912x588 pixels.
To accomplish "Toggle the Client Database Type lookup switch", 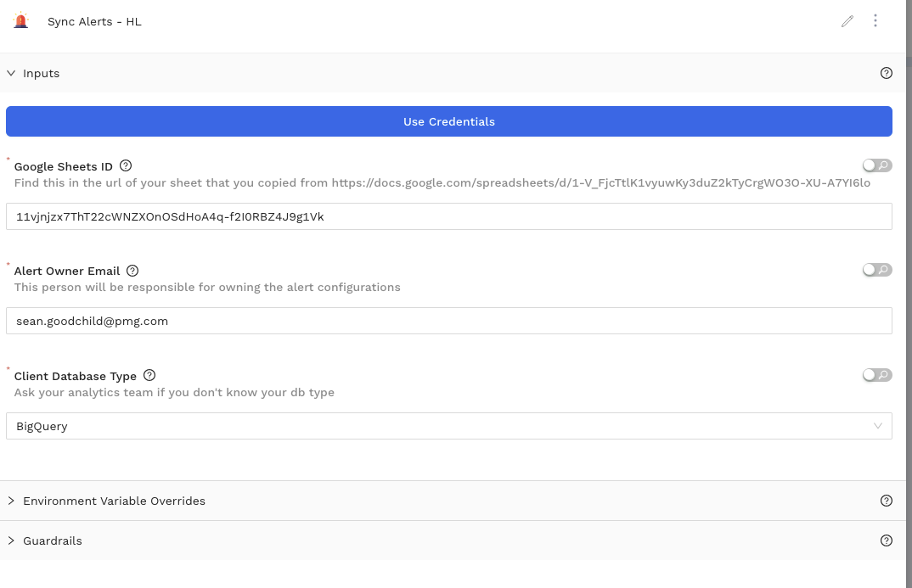I will (876, 375).
